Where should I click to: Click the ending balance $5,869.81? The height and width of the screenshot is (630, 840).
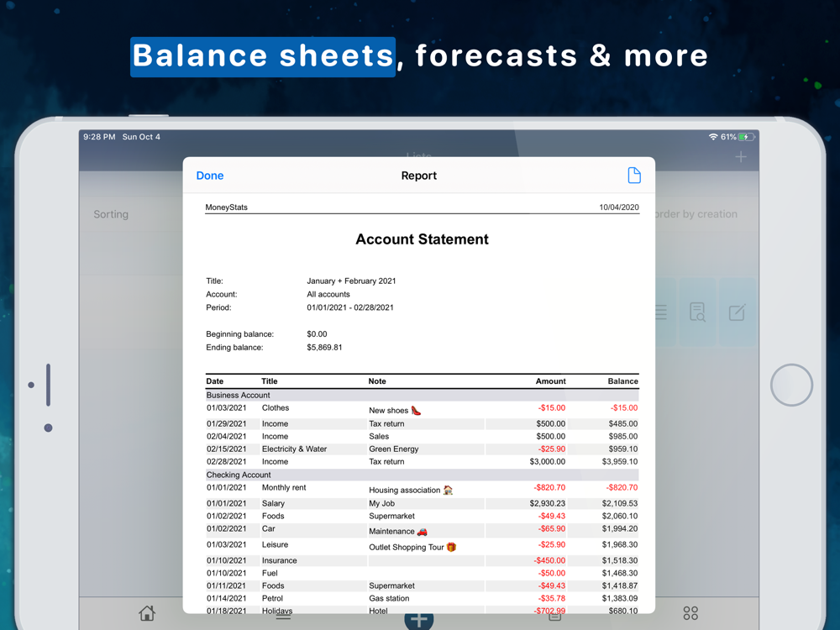click(x=324, y=347)
